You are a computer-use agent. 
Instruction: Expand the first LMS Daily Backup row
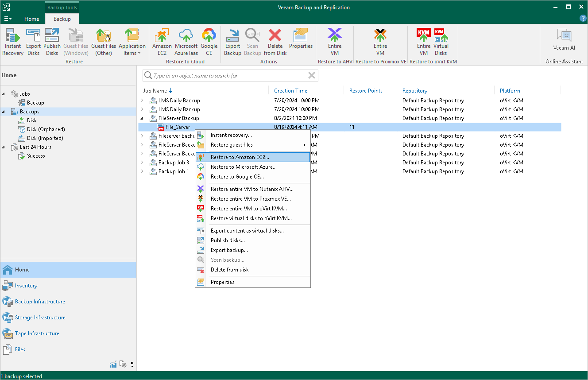(x=142, y=101)
